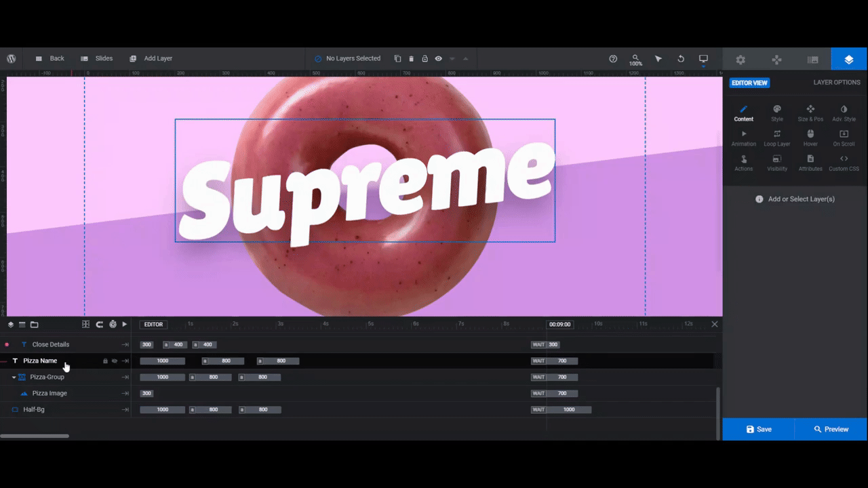
Task: Open the Slides menu
Action: tap(97, 58)
